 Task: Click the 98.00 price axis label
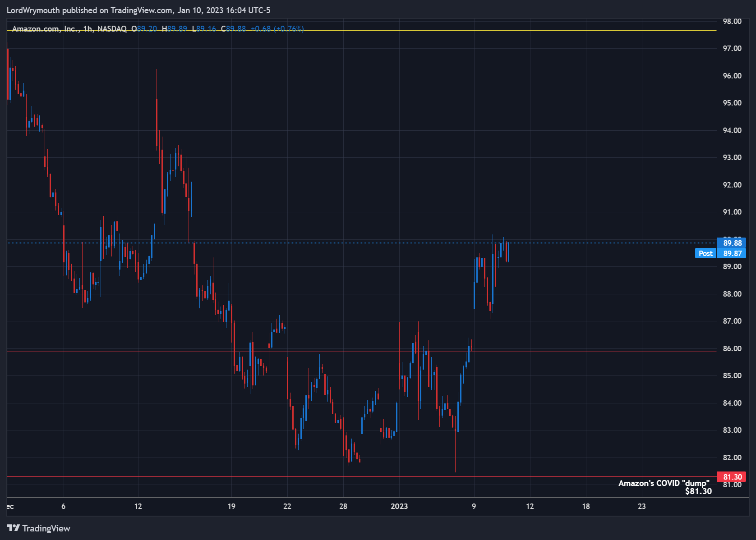click(x=732, y=21)
